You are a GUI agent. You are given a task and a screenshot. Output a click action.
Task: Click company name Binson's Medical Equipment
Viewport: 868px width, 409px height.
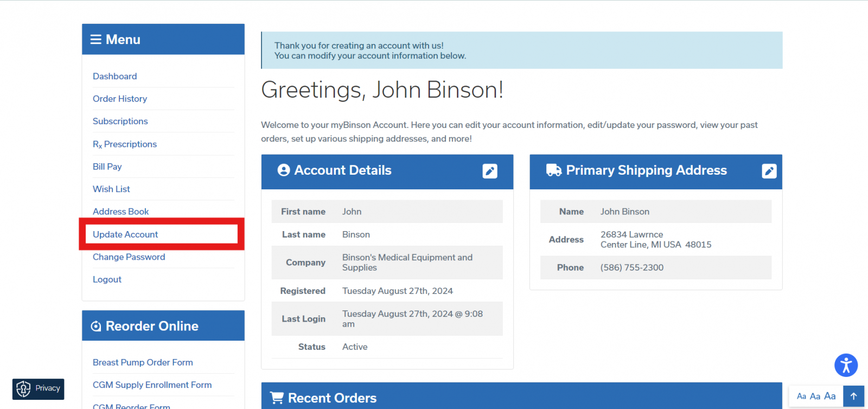[407, 263]
